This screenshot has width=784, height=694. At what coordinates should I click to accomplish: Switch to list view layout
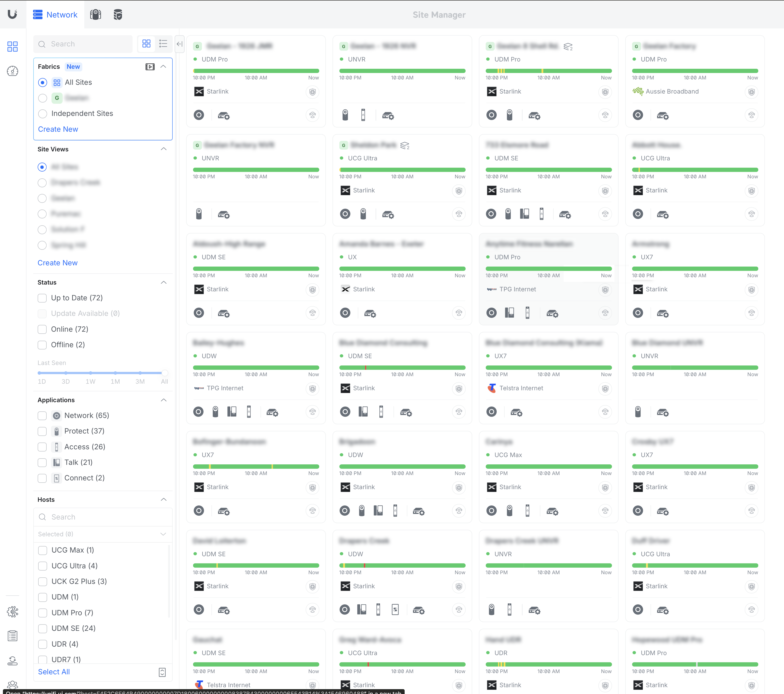[x=163, y=44]
